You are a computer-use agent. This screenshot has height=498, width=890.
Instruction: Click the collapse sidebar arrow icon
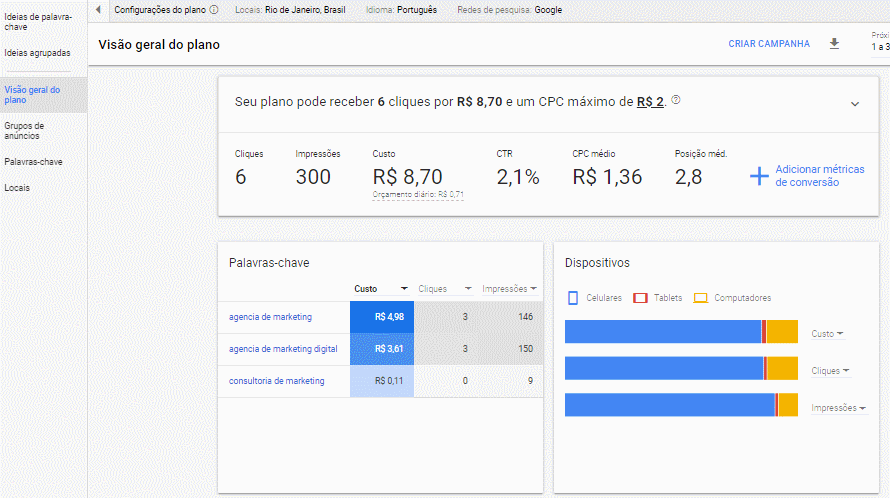coord(98,10)
